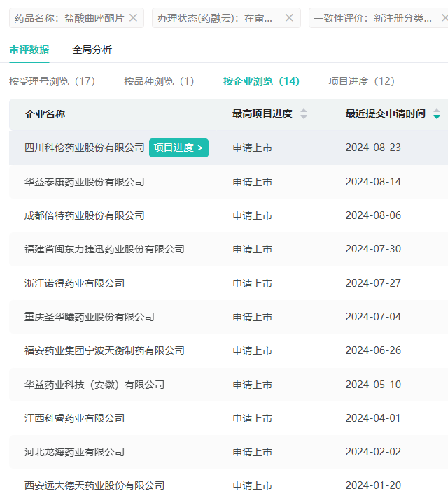This screenshot has width=448, height=498.
Task: Switch to 审评数据 tab
Action: coord(29,50)
